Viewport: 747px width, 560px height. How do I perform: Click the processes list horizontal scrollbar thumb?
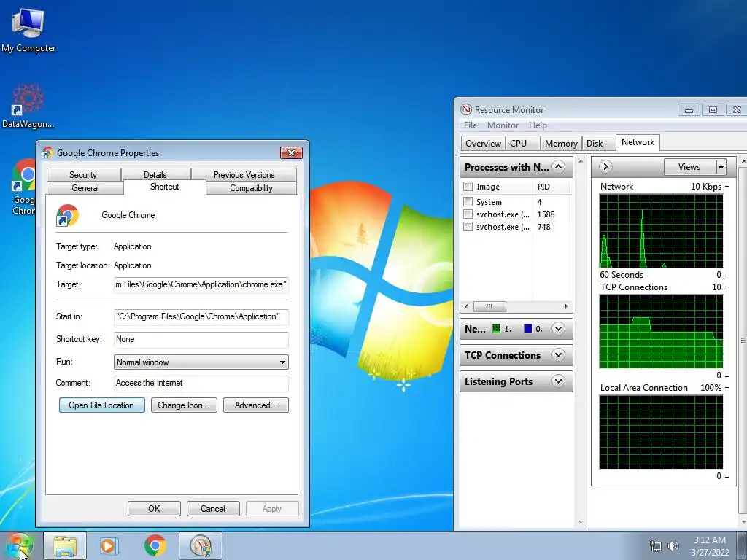(489, 306)
